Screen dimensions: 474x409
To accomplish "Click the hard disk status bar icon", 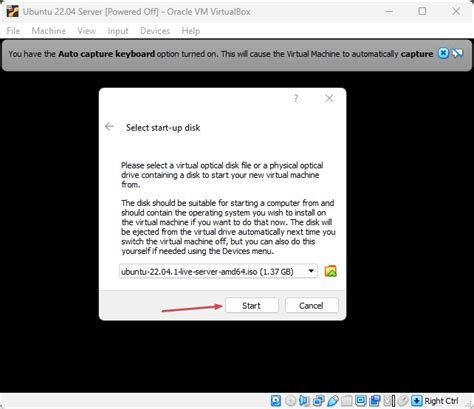I will (276, 401).
